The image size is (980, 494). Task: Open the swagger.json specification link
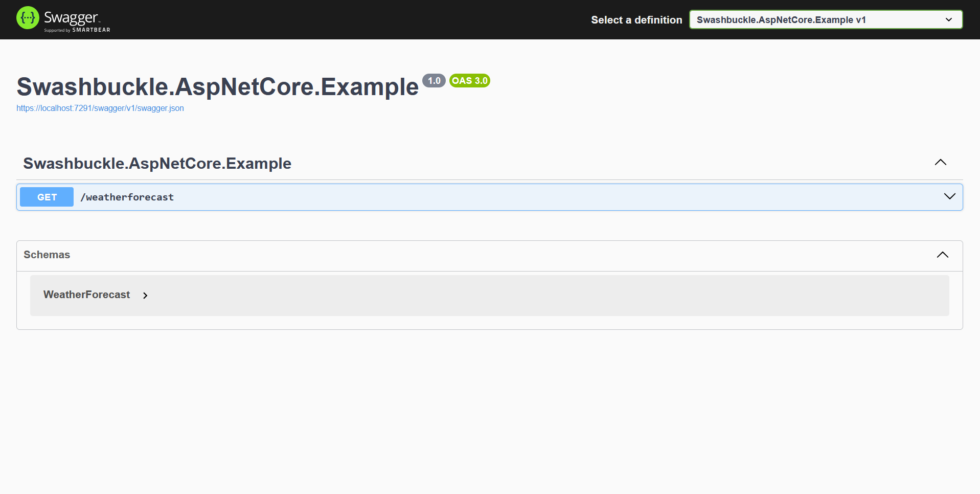(x=100, y=108)
